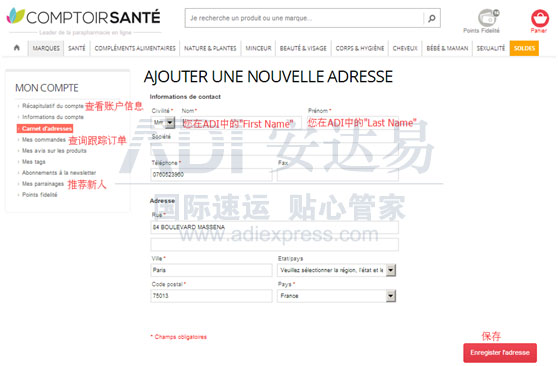Open Carnet d'adresses in account sidebar
Viewport: 558px width, 366px height.
[x=45, y=128]
